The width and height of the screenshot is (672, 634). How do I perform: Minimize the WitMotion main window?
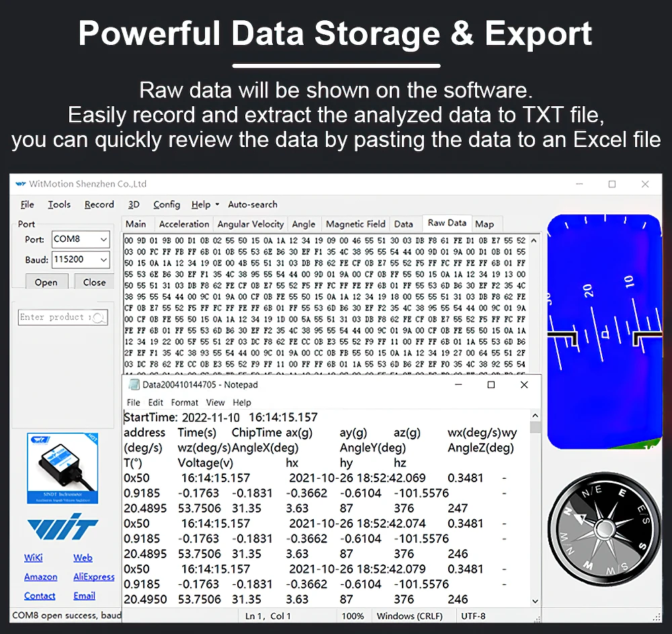point(579,184)
